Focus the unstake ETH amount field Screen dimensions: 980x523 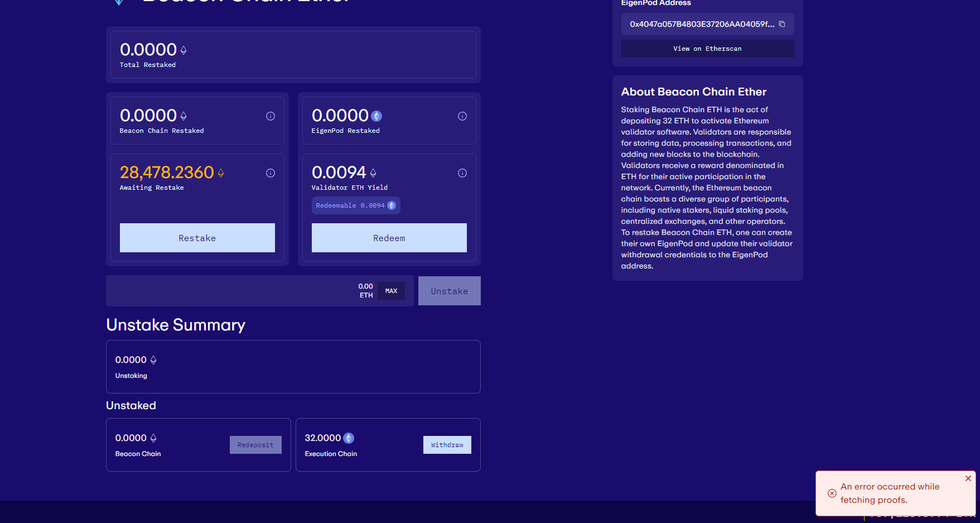click(260, 291)
